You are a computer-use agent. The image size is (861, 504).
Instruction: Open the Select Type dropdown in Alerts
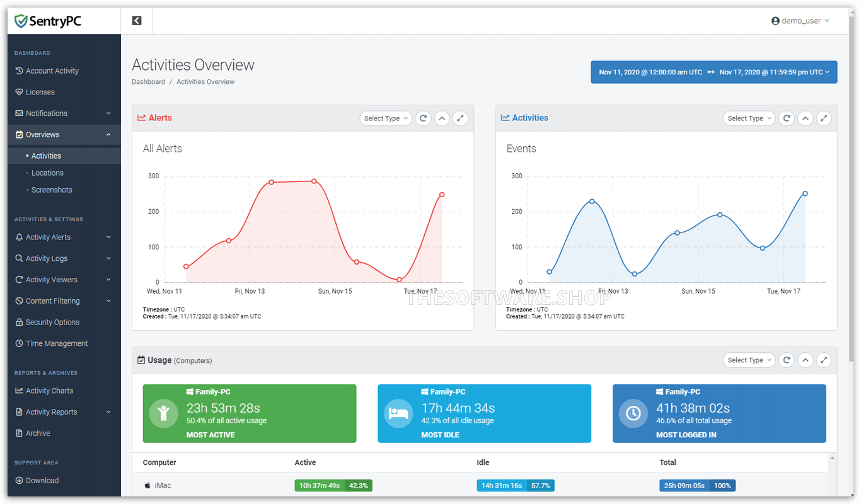click(386, 118)
